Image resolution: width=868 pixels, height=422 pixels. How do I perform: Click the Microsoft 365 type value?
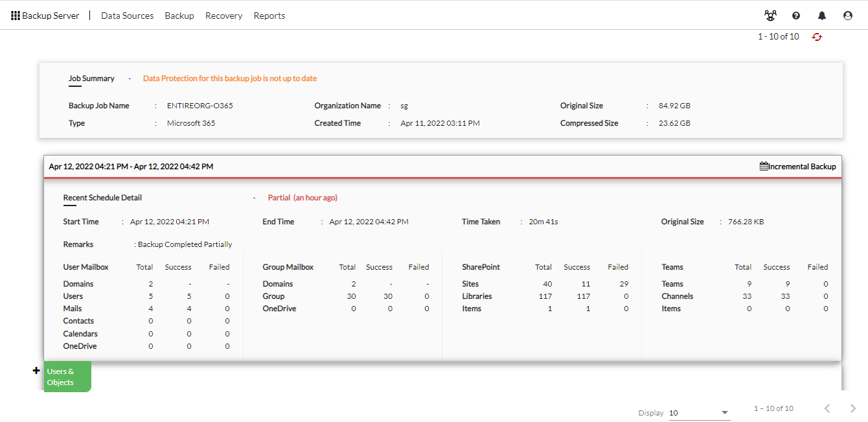[191, 123]
